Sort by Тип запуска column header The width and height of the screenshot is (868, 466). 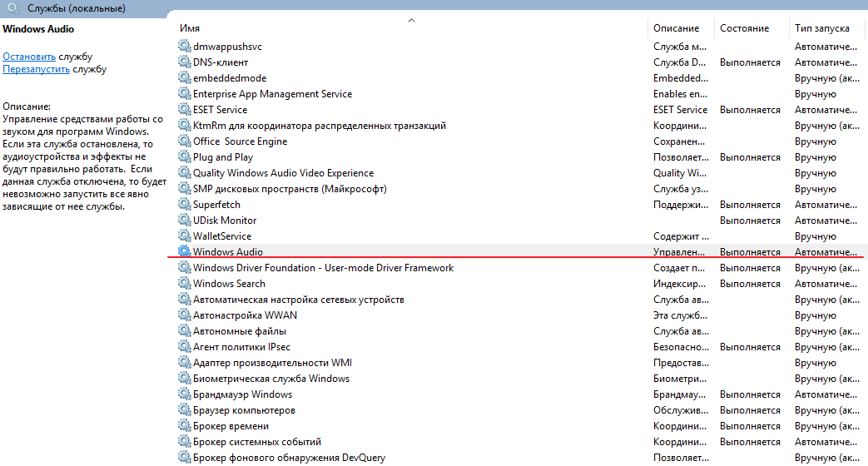(823, 28)
